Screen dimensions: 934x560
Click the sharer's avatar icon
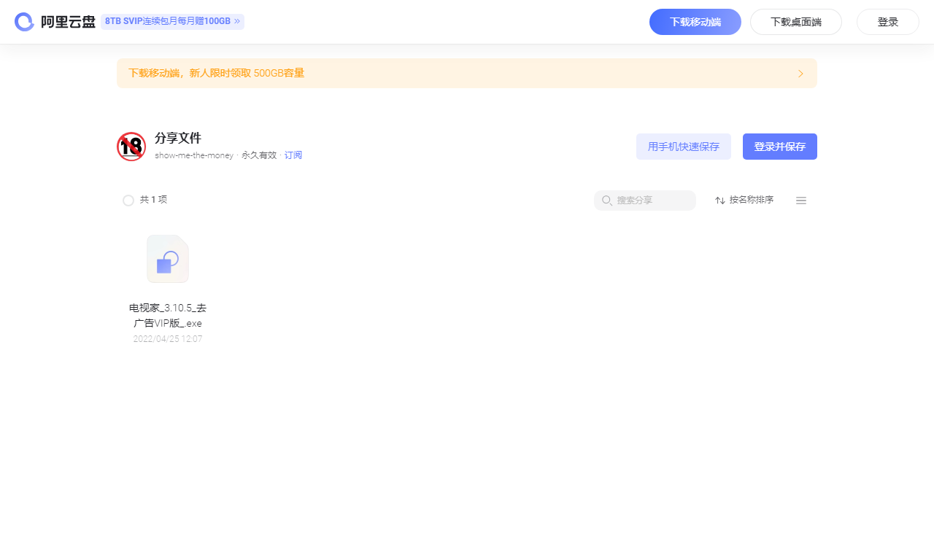[131, 147]
